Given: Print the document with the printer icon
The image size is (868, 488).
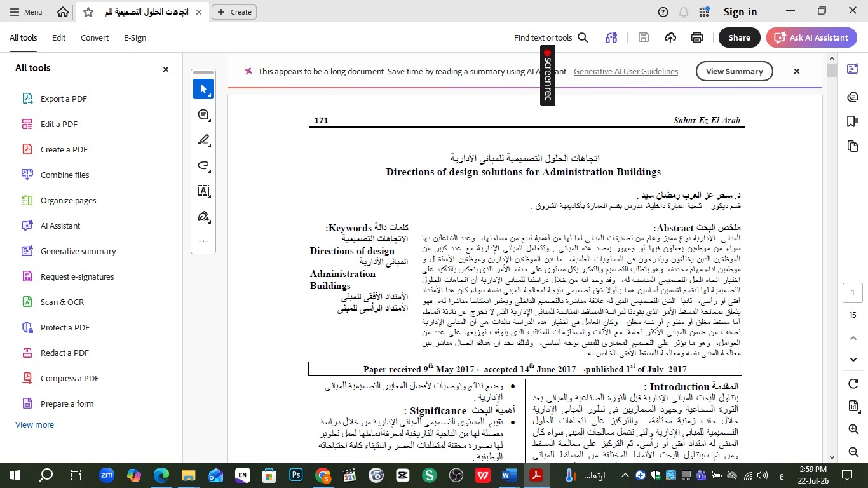Looking at the screenshot, I should coord(697,37).
